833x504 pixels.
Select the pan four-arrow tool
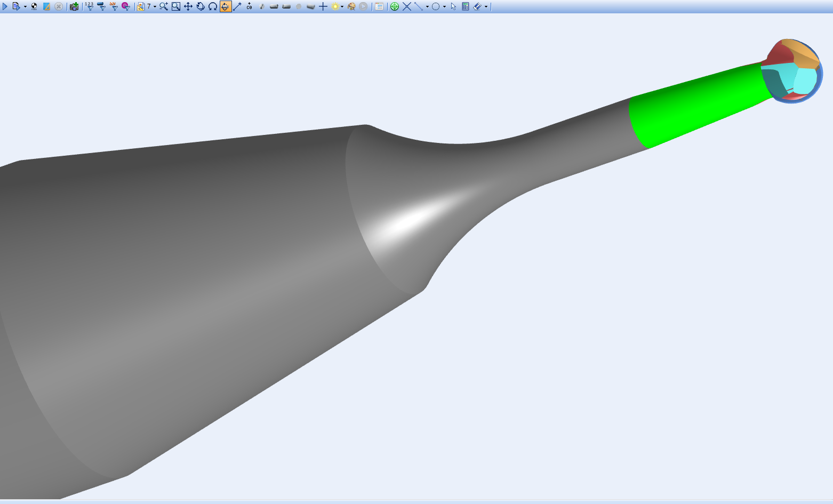(188, 6)
